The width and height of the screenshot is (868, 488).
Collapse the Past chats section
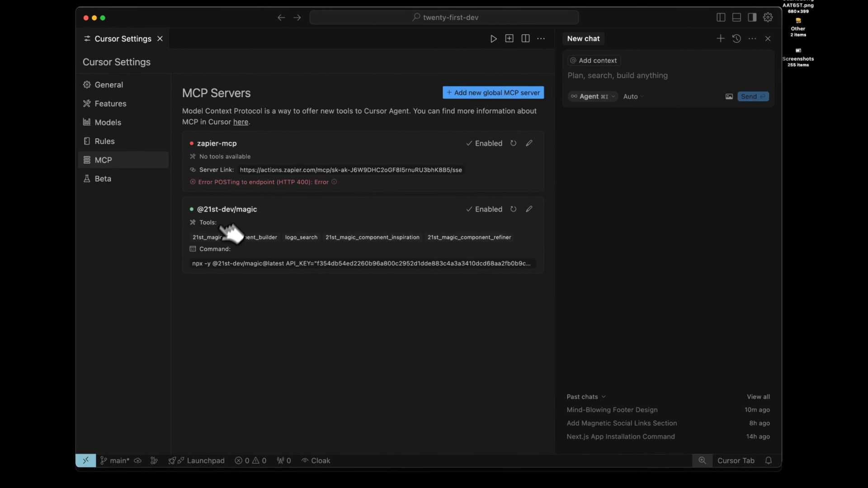[586, 397]
